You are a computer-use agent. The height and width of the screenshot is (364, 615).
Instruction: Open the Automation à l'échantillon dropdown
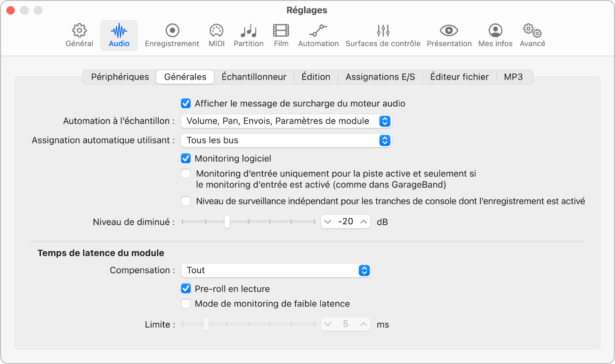coord(286,121)
